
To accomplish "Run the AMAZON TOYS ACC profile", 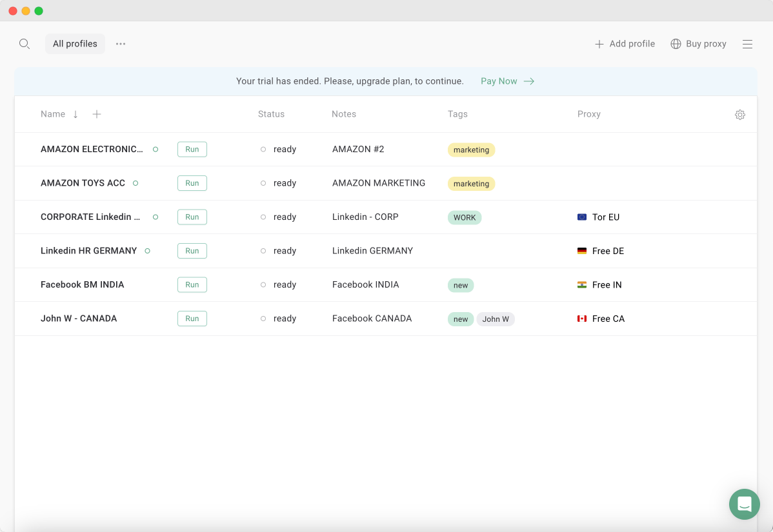I will (x=192, y=183).
